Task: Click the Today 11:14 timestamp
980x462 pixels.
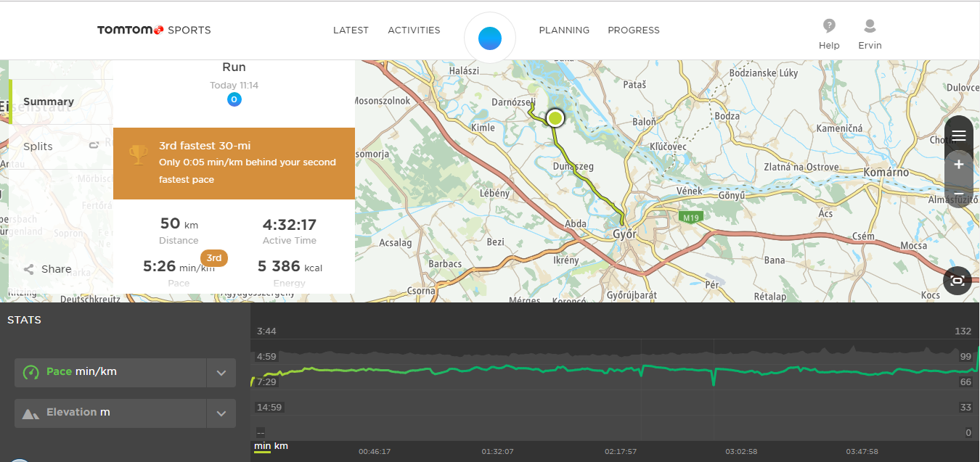Action: tap(234, 85)
